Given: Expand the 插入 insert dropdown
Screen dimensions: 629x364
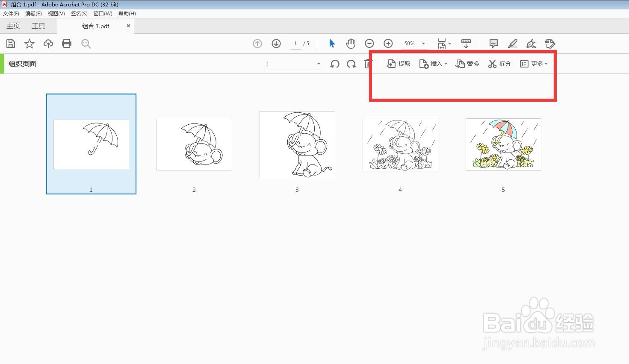Looking at the screenshot, I should point(433,64).
